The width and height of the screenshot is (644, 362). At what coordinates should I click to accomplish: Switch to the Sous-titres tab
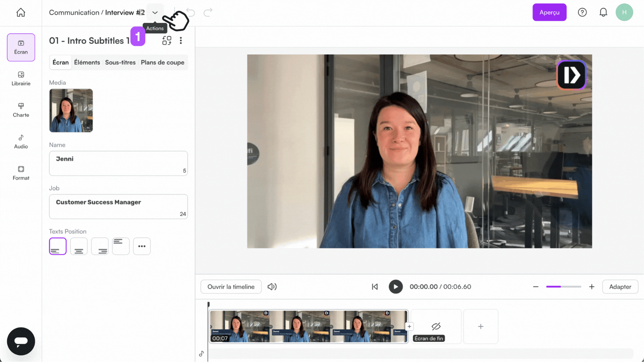pyautogui.click(x=120, y=62)
